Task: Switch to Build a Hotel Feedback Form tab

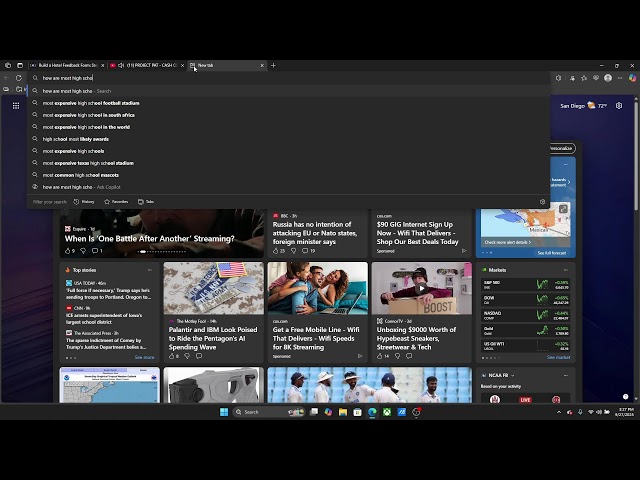Action: [x=67, y=65]
